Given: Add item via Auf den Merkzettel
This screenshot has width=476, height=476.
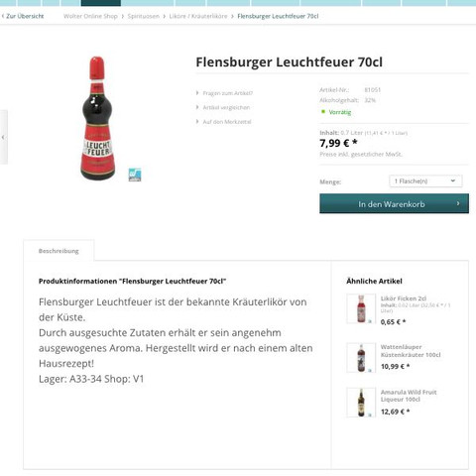Looking at the screenshot, I should (227, 122).
